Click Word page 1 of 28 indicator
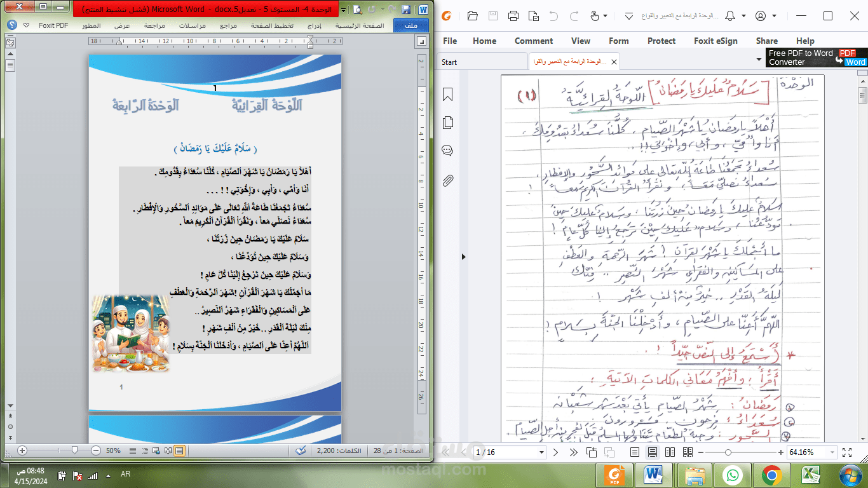Screen dimensions: 868x488 [397, 451]
